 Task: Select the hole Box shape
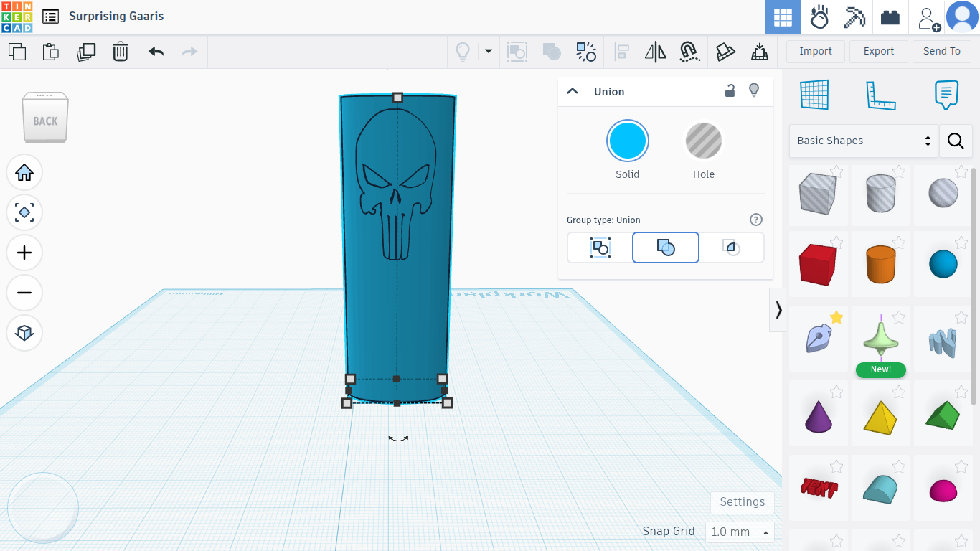[x=818, y=194]
